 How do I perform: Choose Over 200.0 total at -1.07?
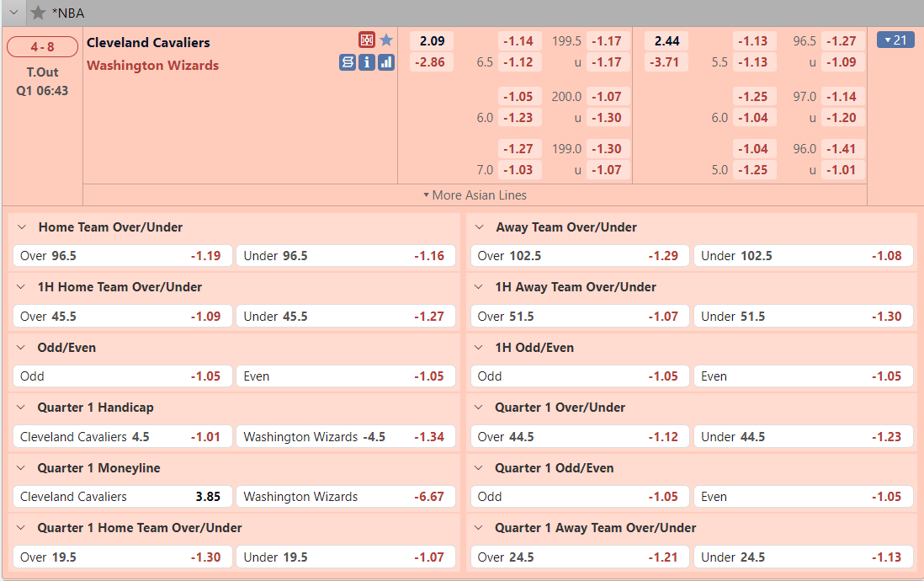pyautogui.click(x=607, y=96)
